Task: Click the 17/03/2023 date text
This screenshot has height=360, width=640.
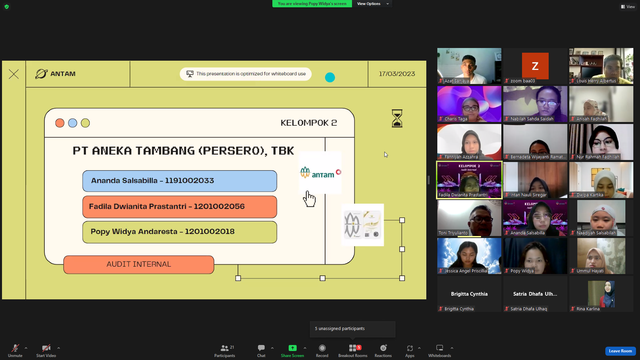Action: point(397,74)
